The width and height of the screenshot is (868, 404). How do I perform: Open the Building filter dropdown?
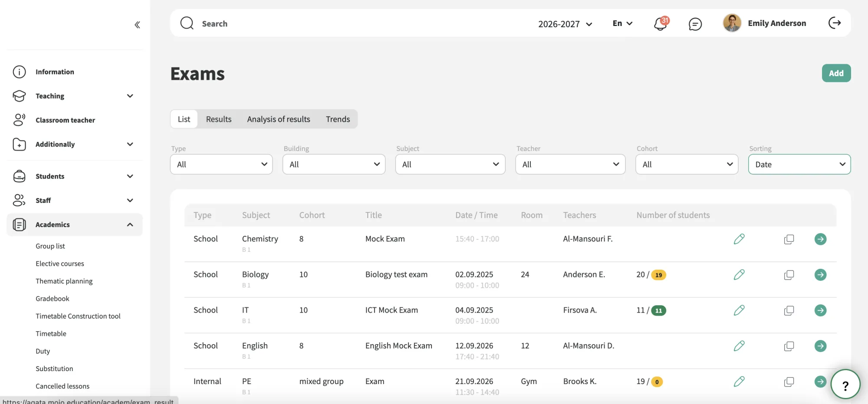click(x=334, y=164)
